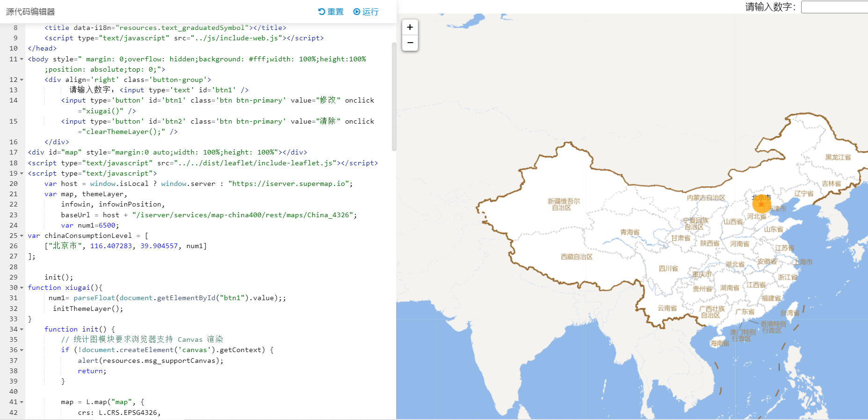
Task: Collapse code fold at line 36
Action: pos(22,350)
